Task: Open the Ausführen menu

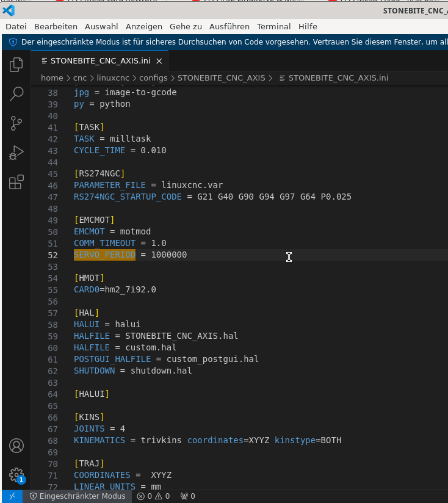Action: (229, 27)
